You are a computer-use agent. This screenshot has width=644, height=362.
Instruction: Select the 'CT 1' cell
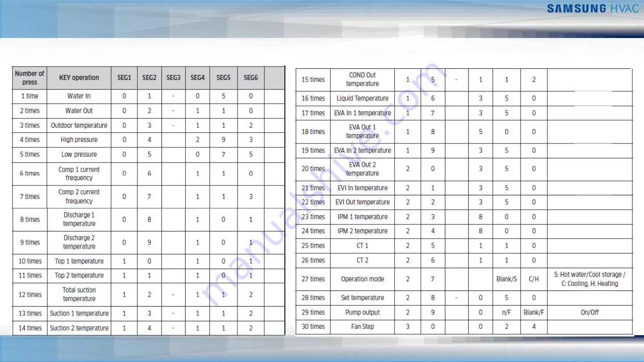(362, 246)
